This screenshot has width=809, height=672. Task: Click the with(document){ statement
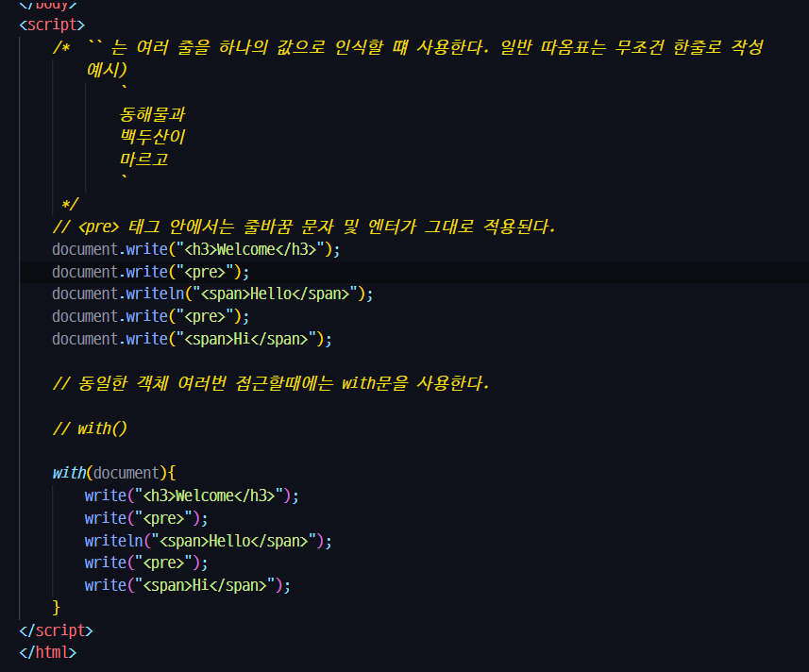point(114,473)
